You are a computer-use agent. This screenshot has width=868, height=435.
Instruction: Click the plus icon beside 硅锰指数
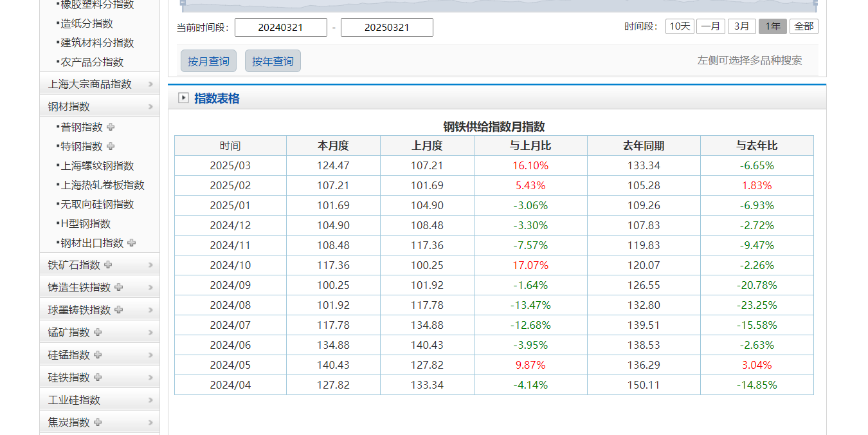coord(98,355)
